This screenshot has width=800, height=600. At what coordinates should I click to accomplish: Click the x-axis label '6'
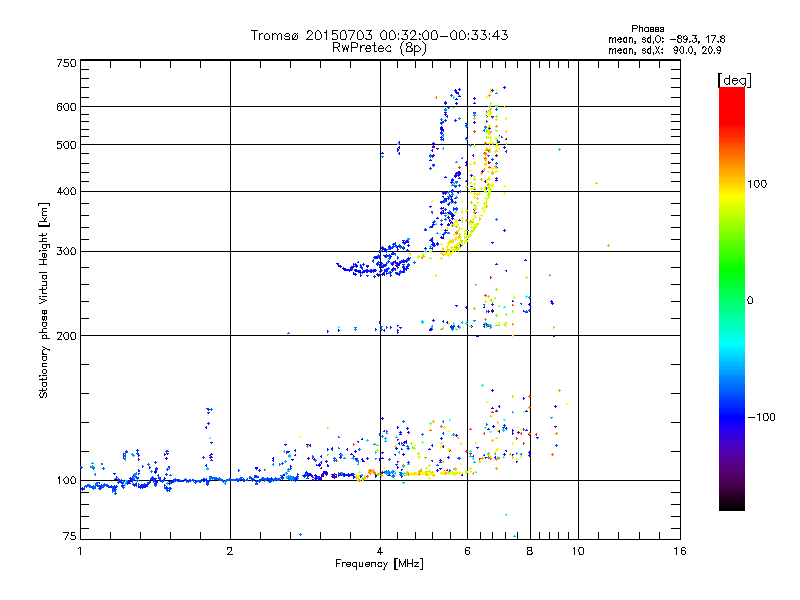pyautogui.click(x=467, y=551)
